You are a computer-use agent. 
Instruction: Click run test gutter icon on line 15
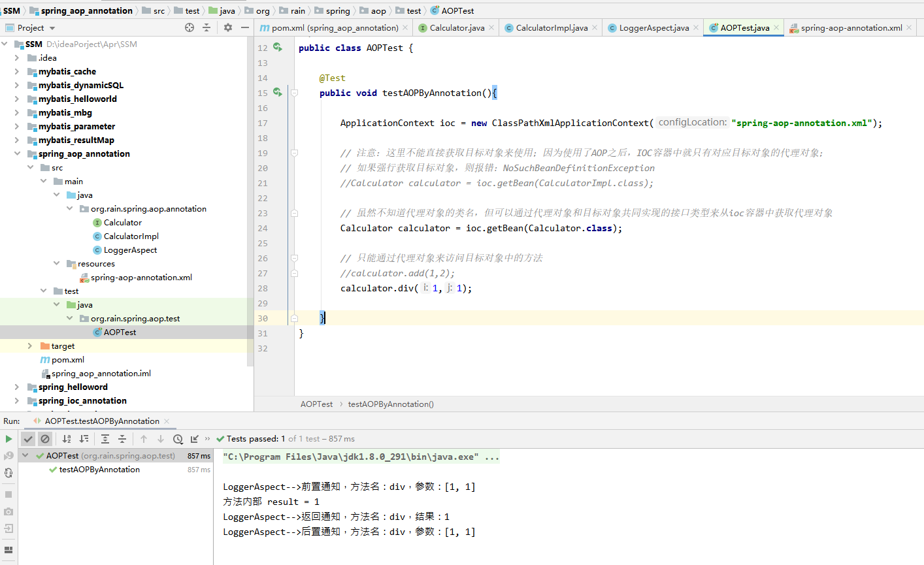pos(278,92)
